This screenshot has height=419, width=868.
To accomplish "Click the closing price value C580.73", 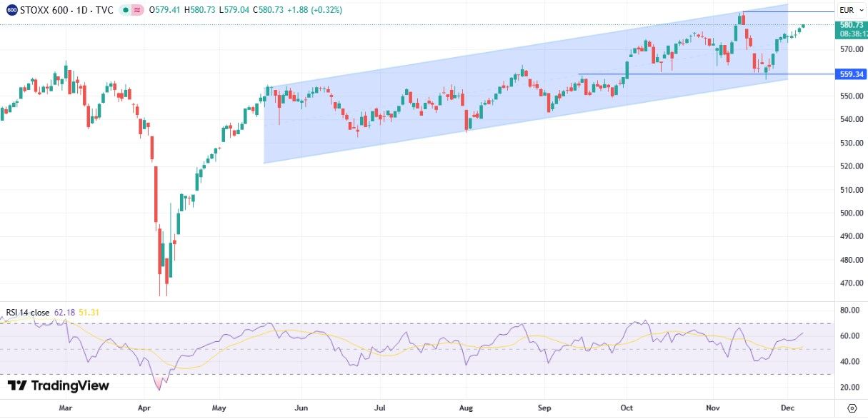I will pyautogui.click(x=267, y=10).
